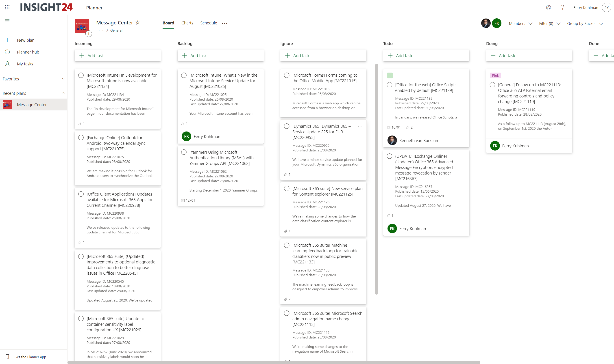The height and width of the screenshot is (364, 614).
Task: Complete Dynamics 365 Service Update task
Action: tap(287, 126)
